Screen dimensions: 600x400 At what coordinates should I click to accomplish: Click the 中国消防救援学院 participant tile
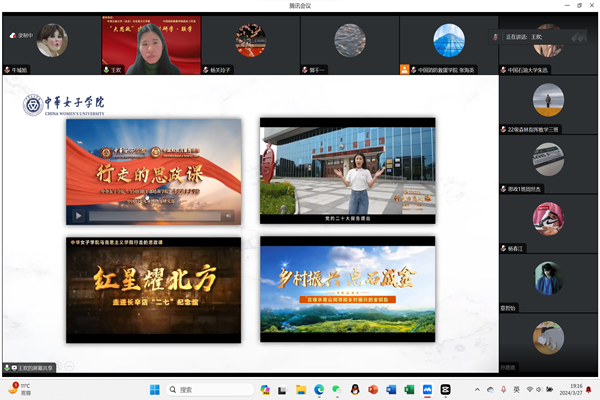pyautogui.click(x=447, y=42)
